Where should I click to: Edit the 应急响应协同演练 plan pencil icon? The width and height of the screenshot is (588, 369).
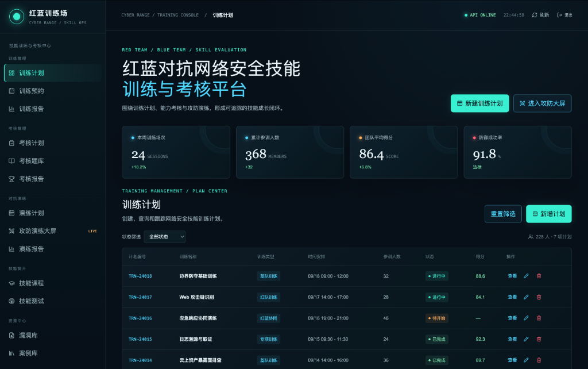tap(526, 318)
